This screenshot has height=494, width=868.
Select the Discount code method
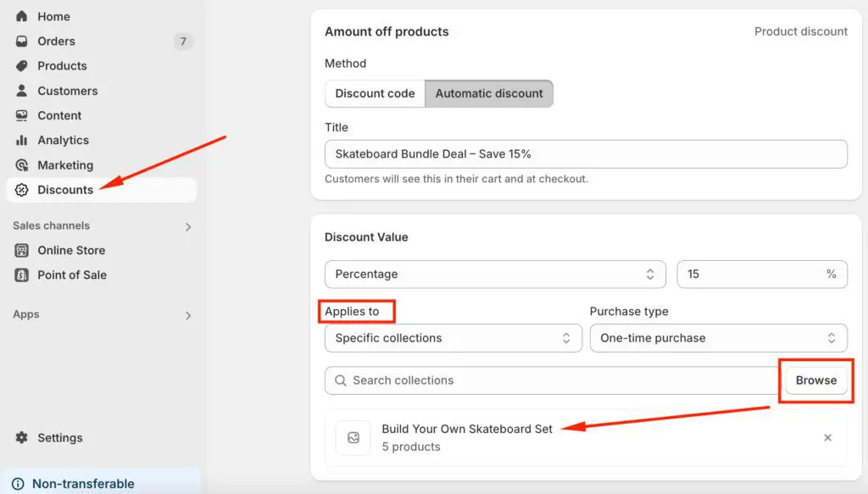[x=375, y=93]
